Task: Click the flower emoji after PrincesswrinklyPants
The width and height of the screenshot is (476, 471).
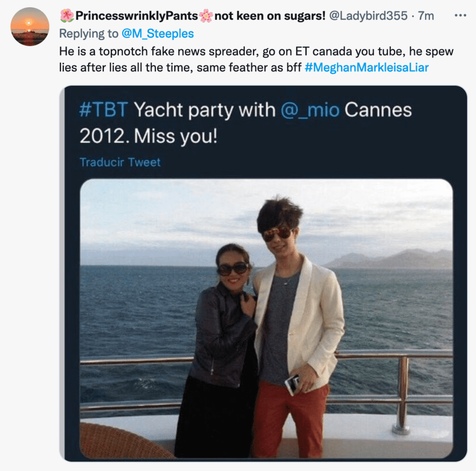Action: pos(206,16)
